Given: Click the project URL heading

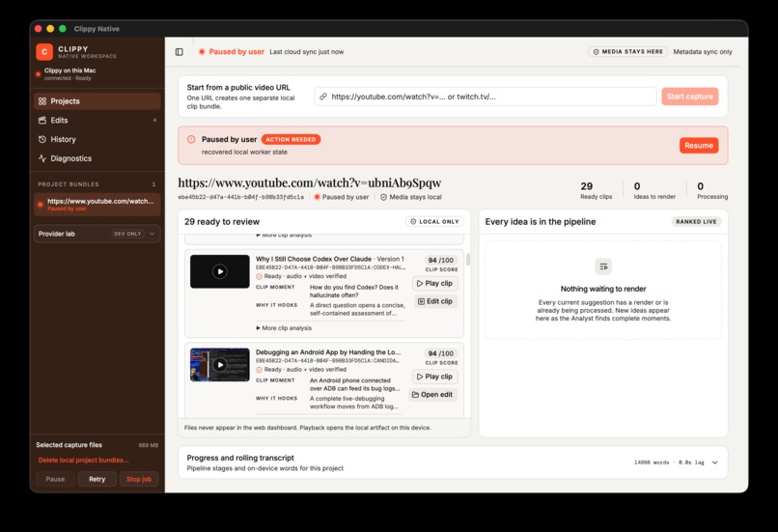Looking at the screenshot, I should pos(310,182).
